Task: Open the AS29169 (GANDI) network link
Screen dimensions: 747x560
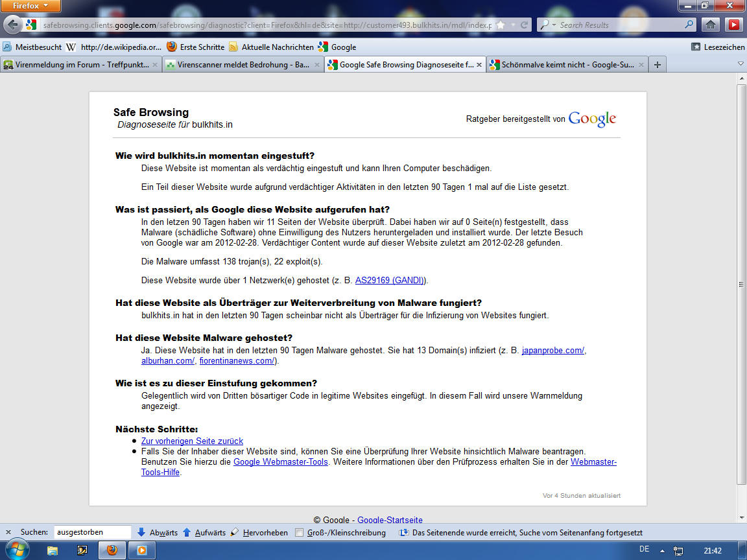Action: coord(390,281)
